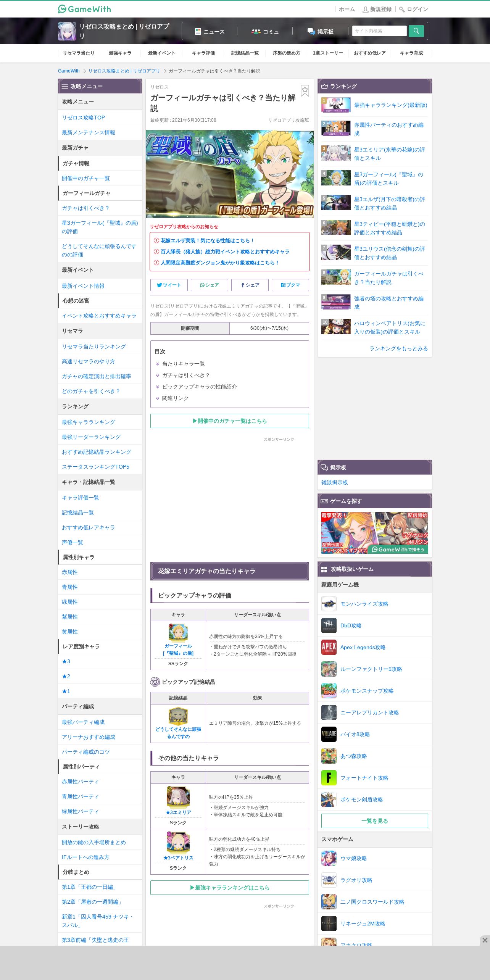Open リセマラ当たりランキング sidebar link

coord(94,347)
